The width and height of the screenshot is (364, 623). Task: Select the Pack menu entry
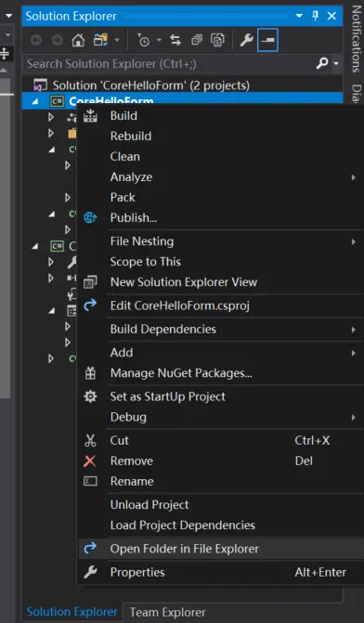click(123, 197)
